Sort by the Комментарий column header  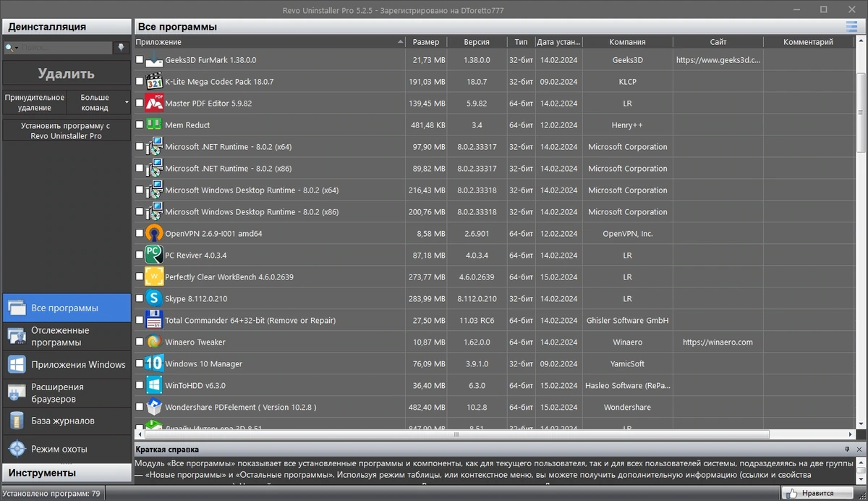point(808,42)
